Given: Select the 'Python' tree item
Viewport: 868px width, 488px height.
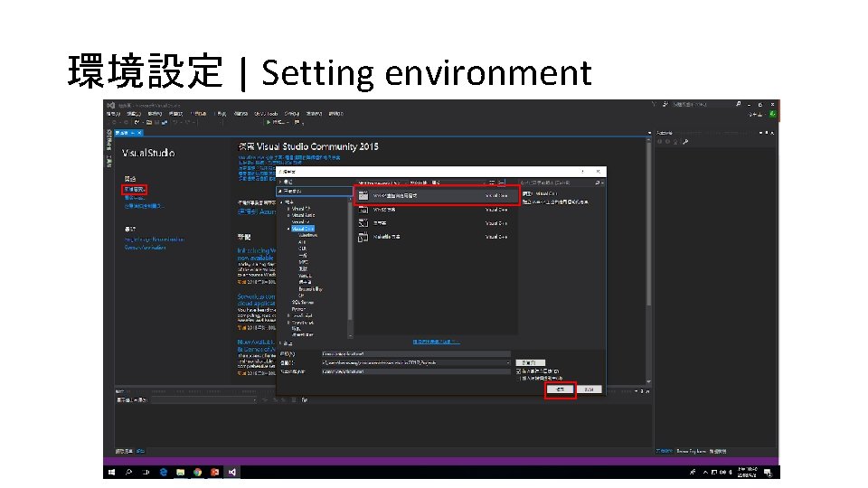Looking at the screenshot, I should [298, 309].
